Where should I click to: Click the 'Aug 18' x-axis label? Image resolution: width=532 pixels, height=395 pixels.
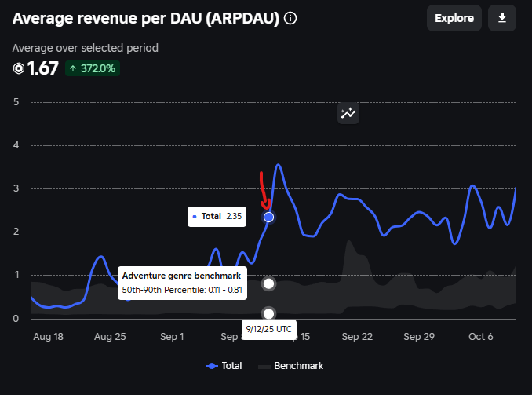pos(48,337)
